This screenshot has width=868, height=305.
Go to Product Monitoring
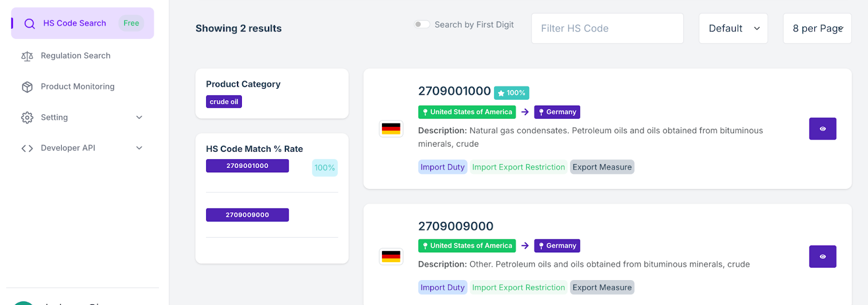click(x=78, y=87)
